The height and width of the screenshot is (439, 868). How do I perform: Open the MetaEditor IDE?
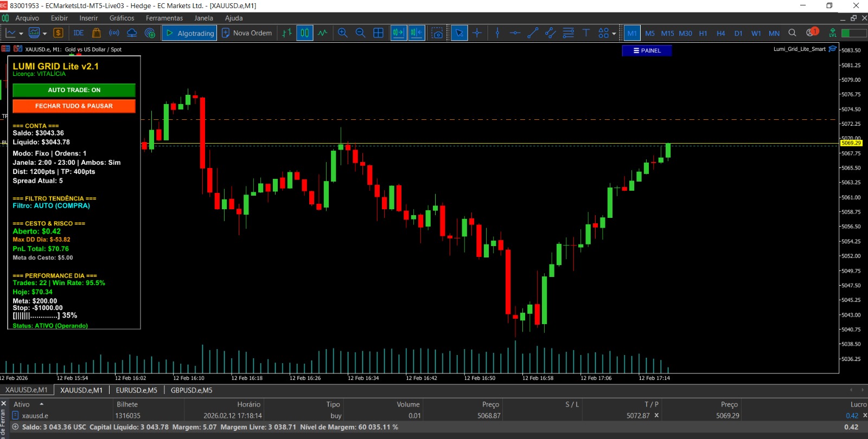coord(79,33)
